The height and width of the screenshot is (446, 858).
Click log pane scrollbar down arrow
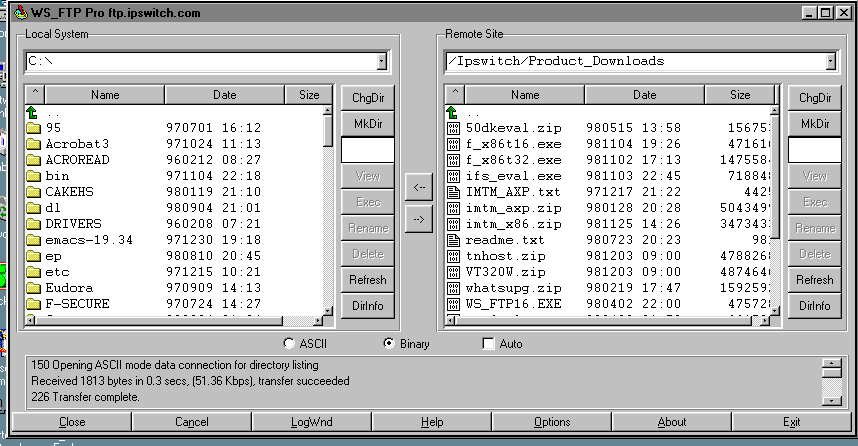coord(832,401)
